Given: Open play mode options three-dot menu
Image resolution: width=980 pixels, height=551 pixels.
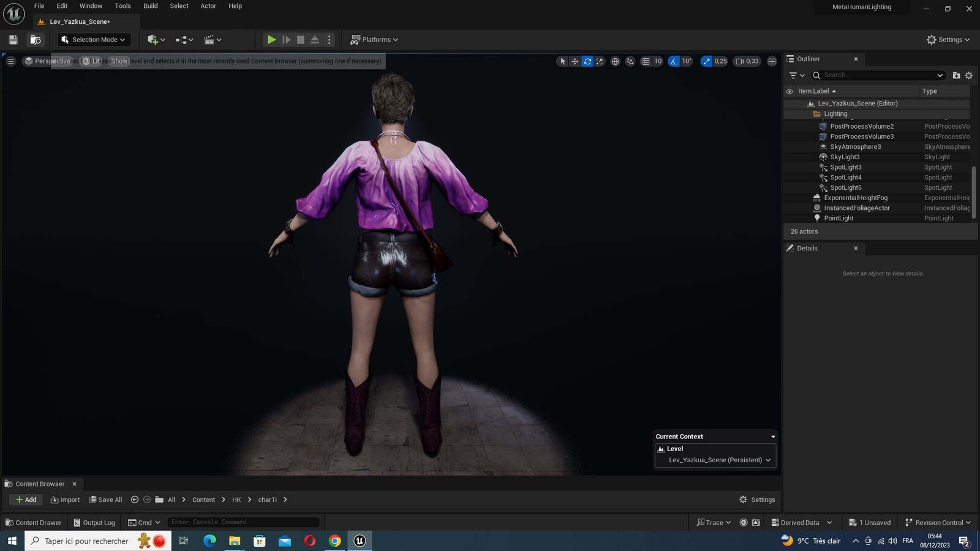Looking at the screenshot, I should coord(330,40).
